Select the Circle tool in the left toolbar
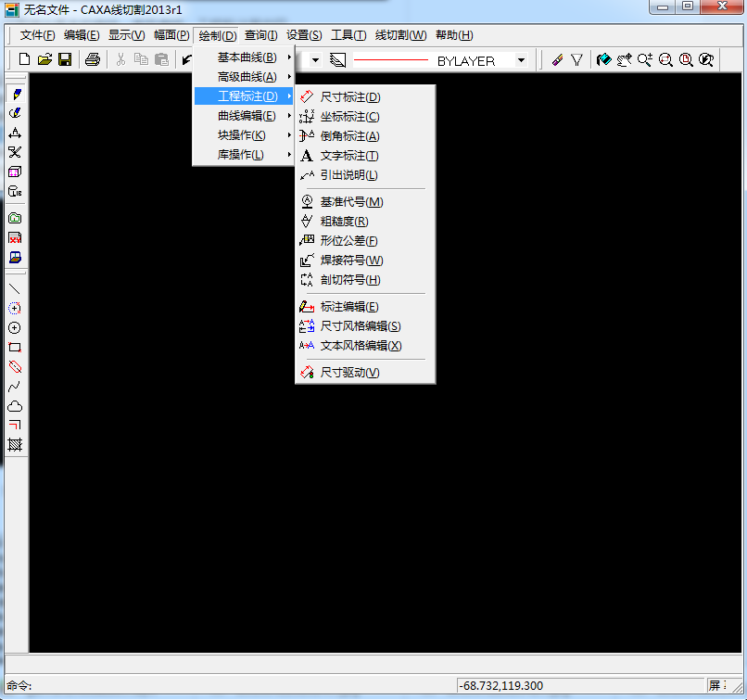Viewport: 747px width, 700px height. click(x=15, y=328)
